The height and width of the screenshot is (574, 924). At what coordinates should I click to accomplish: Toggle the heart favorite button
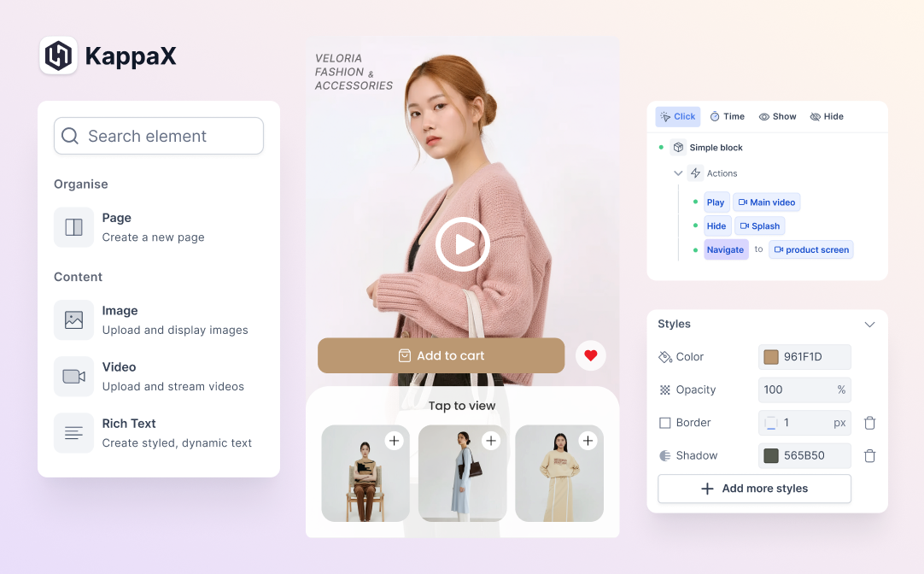(x=590, y=355)
